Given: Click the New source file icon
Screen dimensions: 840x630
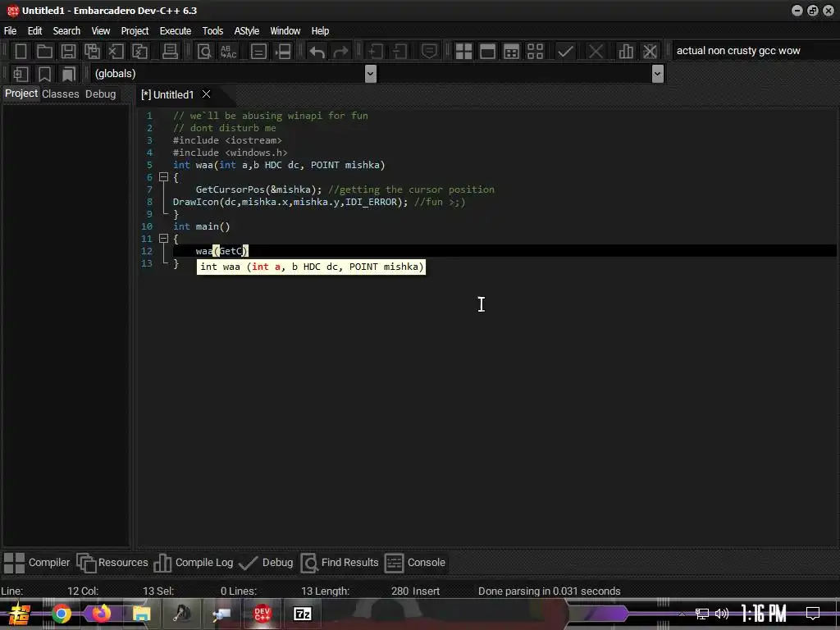Looking at the screenshot, I should 21,52.
